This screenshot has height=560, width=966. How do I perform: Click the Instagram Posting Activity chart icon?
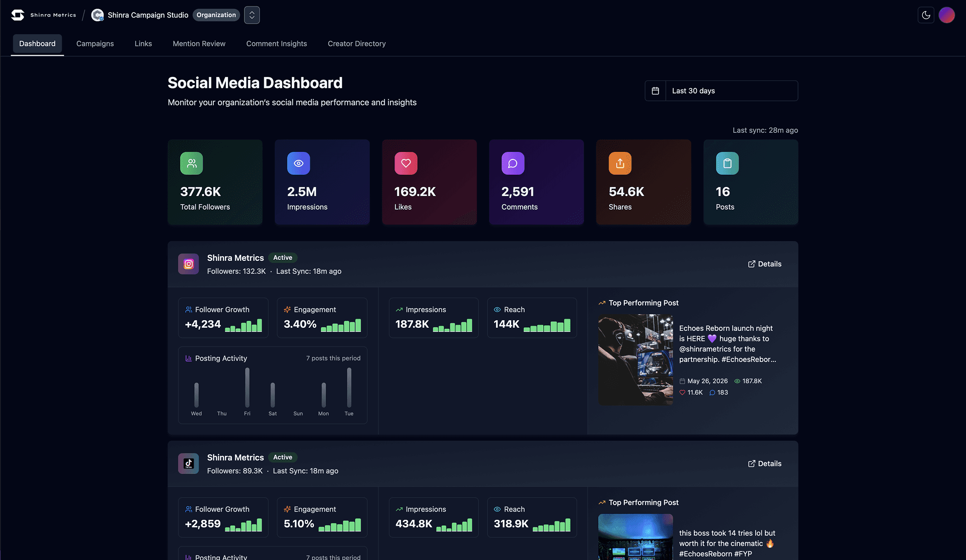189,358
